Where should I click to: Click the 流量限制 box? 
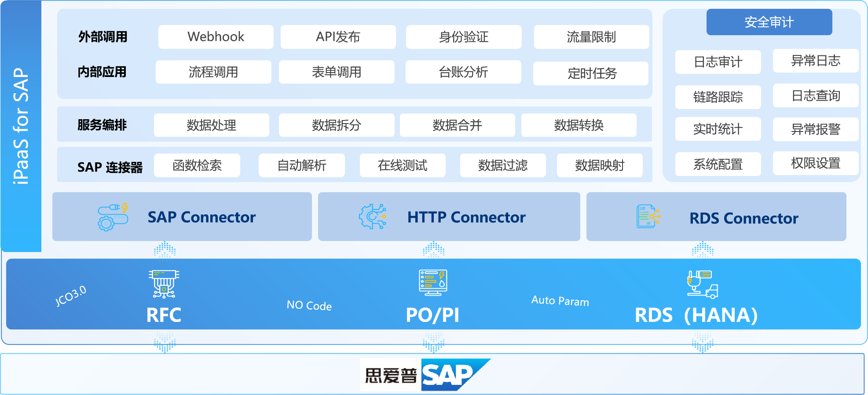(x=591, y=37)
